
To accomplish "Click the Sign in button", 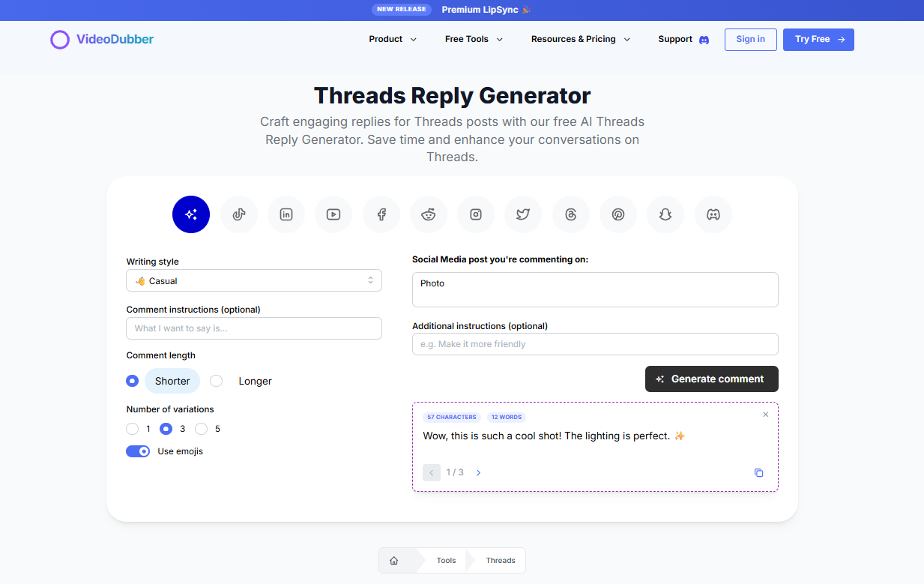I will [x=751, y=40].
